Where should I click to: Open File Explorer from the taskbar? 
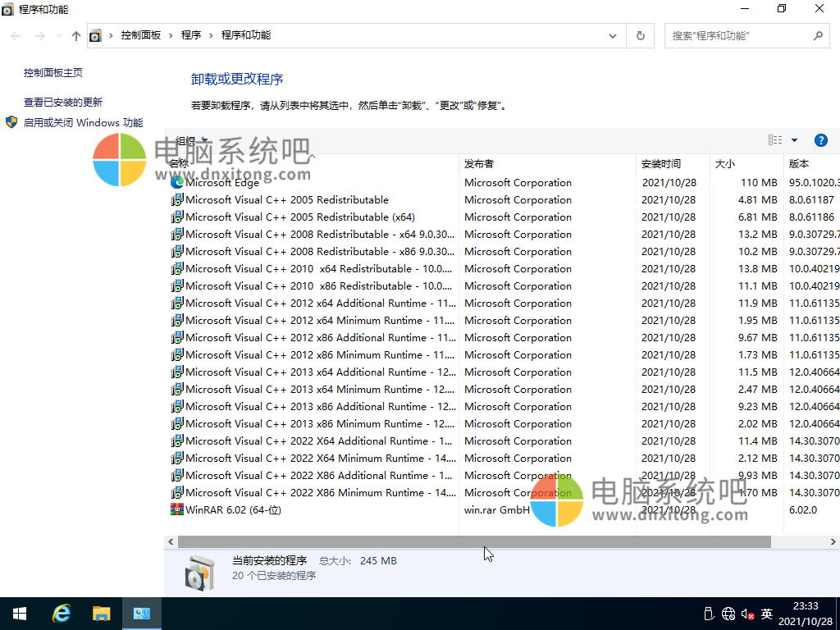coord(101,614)
